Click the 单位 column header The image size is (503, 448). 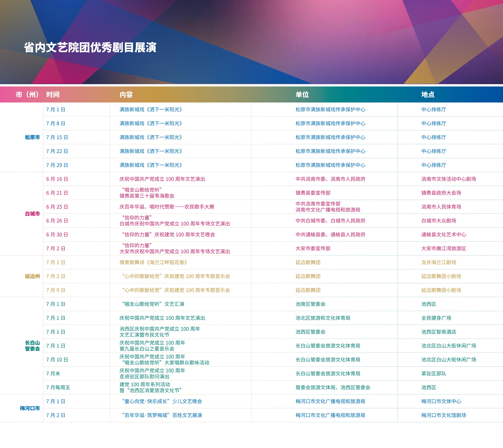pos(302,94)
